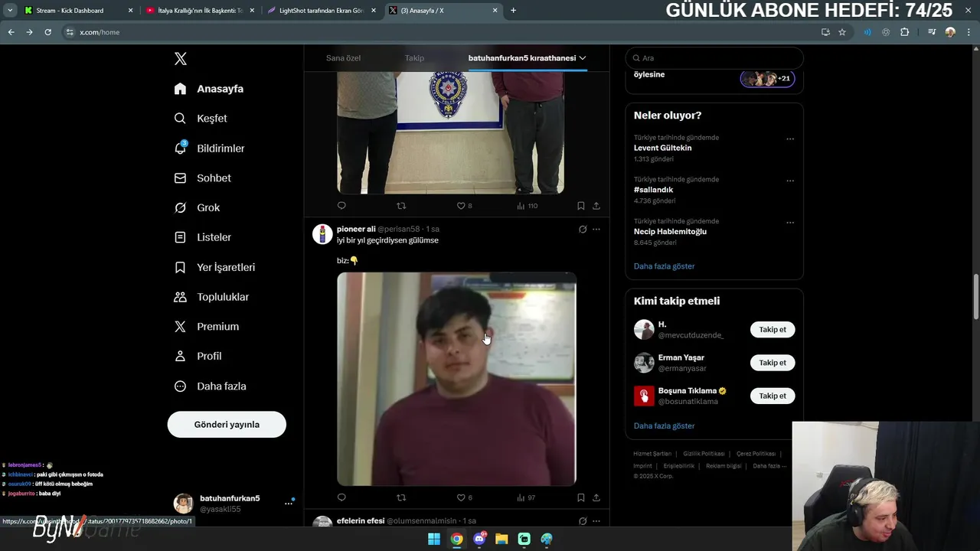Share the police photo post
Screen dimensions: 980x551
pos(596,206)
